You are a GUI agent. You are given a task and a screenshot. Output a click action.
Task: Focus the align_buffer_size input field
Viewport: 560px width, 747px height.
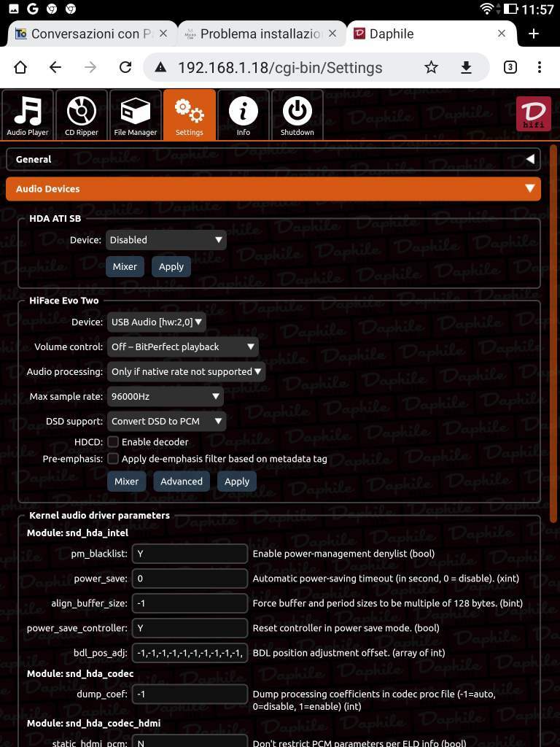click(x=190, y=603)
